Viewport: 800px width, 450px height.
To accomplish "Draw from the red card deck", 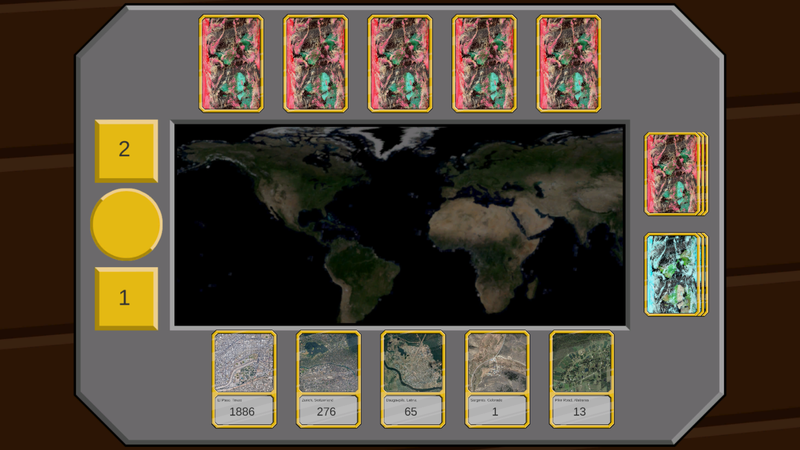I will click(x=674, y=174).
